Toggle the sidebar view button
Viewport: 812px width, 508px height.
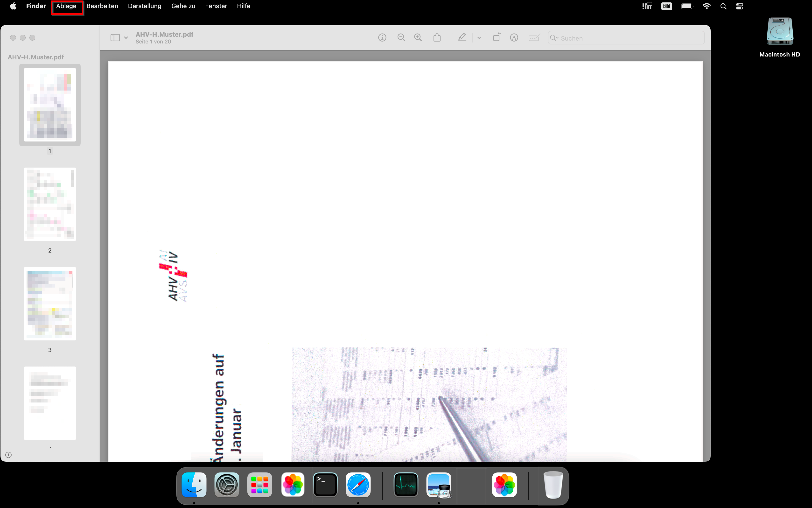click(x=115, y=38)
